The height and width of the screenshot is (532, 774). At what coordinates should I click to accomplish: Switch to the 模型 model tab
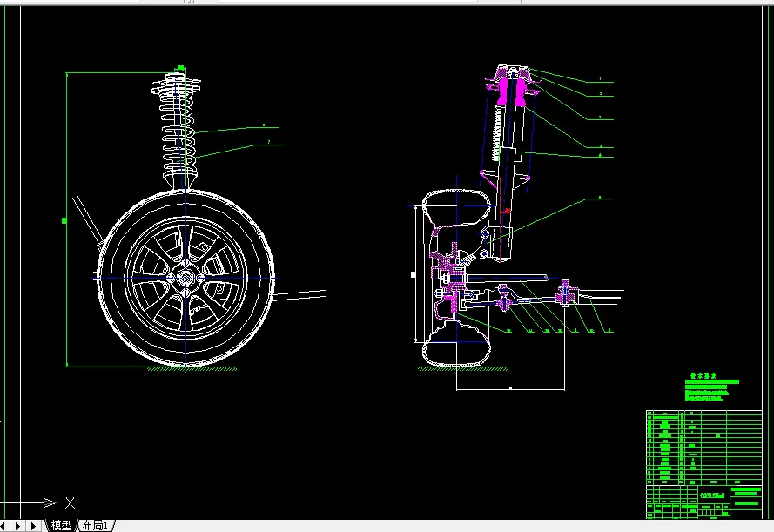[x=61, y=525]
